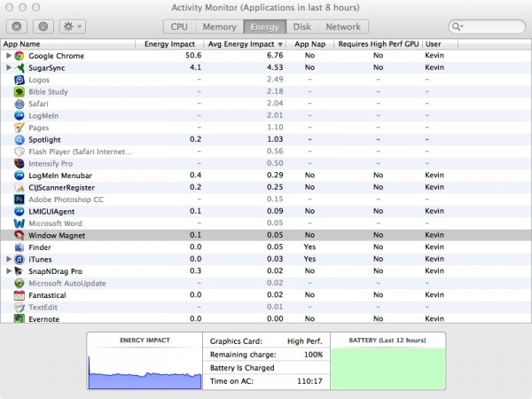Click Google Chrome's 50.6 energy value
This screenshot has width=532, height=399.
pos(193,55)
